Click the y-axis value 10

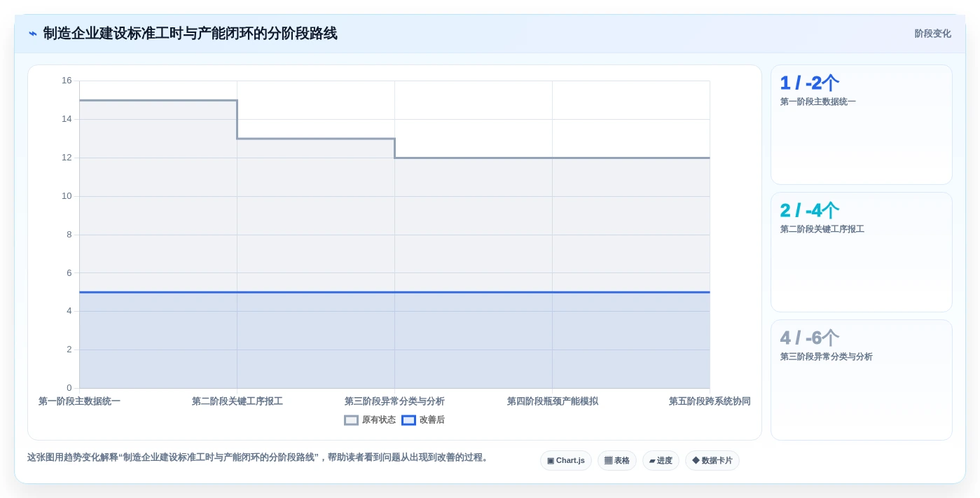(x=67, y=196)
